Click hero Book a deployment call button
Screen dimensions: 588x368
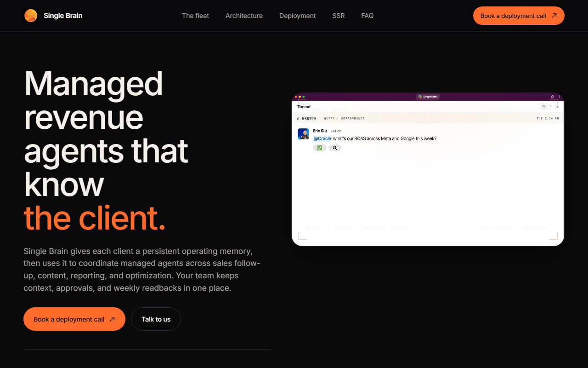[x=74, y=319]
